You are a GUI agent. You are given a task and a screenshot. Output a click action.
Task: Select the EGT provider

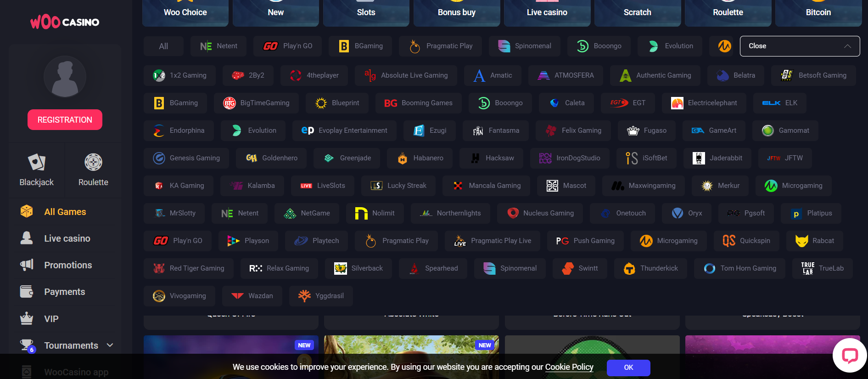(x=627, y=103)
